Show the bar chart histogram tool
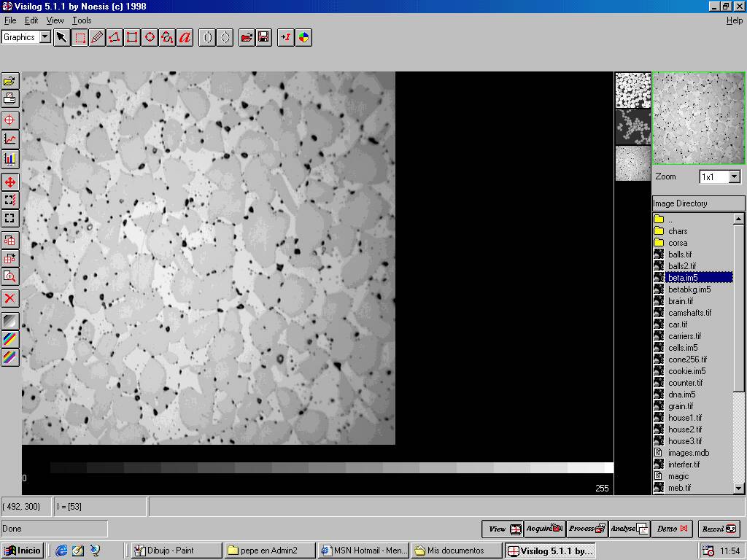The image size is (747, 560). point(9,158)
